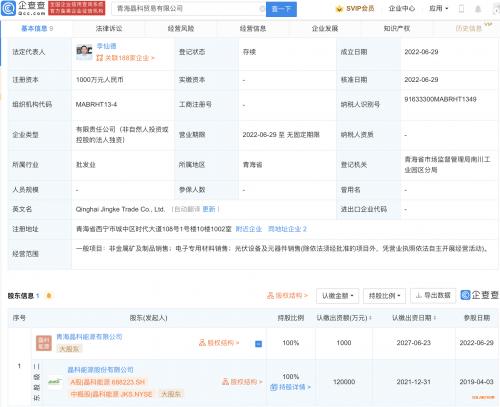The height and width of the screenshot is (407, 500).
Task: Expand the 认缴金额 filter dropdown
Action: pos(337,296)
